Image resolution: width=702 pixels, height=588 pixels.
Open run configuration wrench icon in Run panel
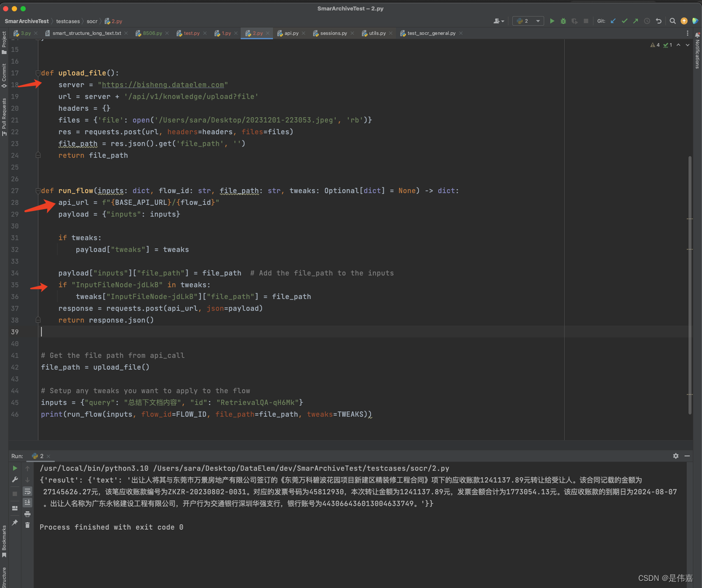click(15, 480)
